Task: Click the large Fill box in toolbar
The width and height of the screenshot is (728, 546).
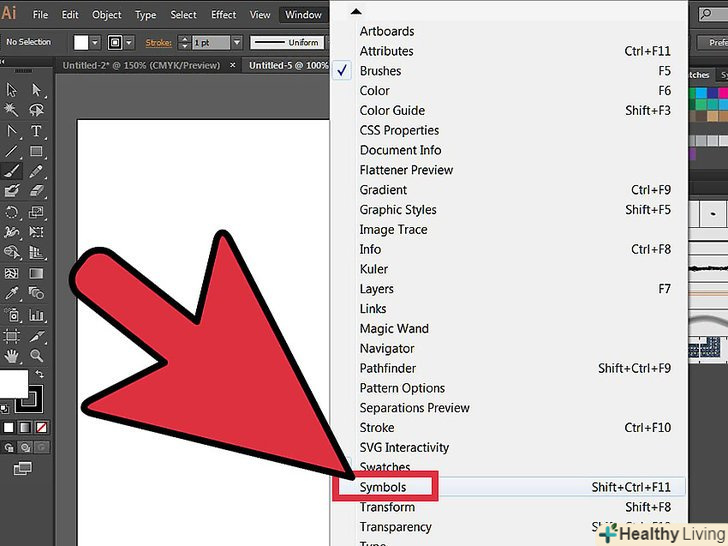Action: [13, 384]
